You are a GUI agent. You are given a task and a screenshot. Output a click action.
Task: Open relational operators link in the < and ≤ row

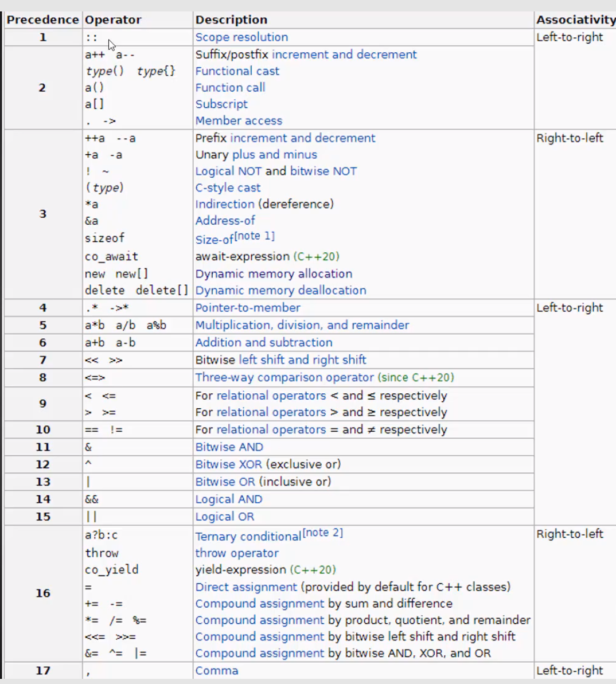[x=271, y=396]
